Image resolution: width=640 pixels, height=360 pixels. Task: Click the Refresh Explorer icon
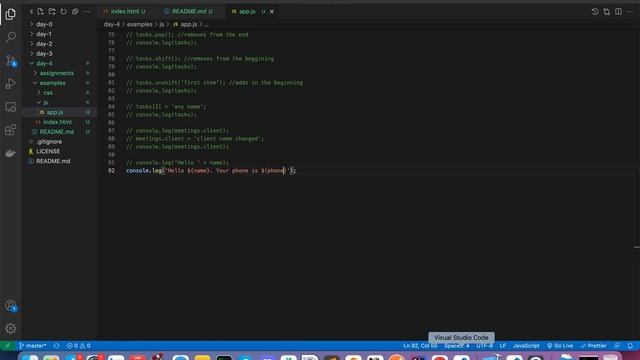63,12
